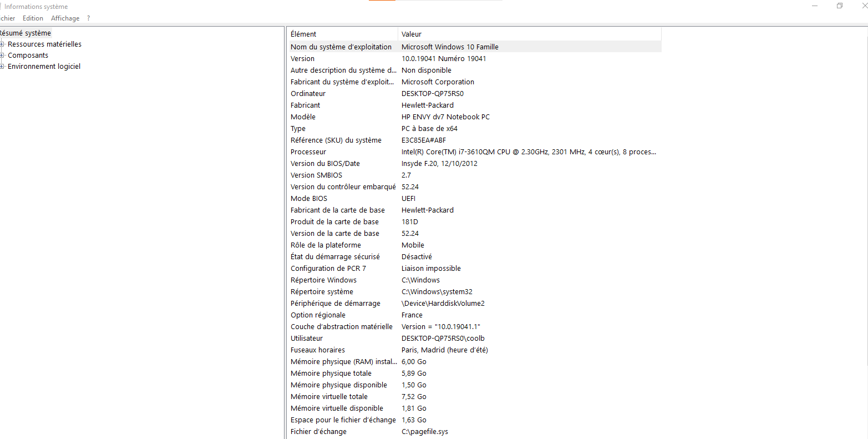This screenshot has height=439, width=868.
Task: Select the Répertoire Windows row label
Action: tap(323, 280)
